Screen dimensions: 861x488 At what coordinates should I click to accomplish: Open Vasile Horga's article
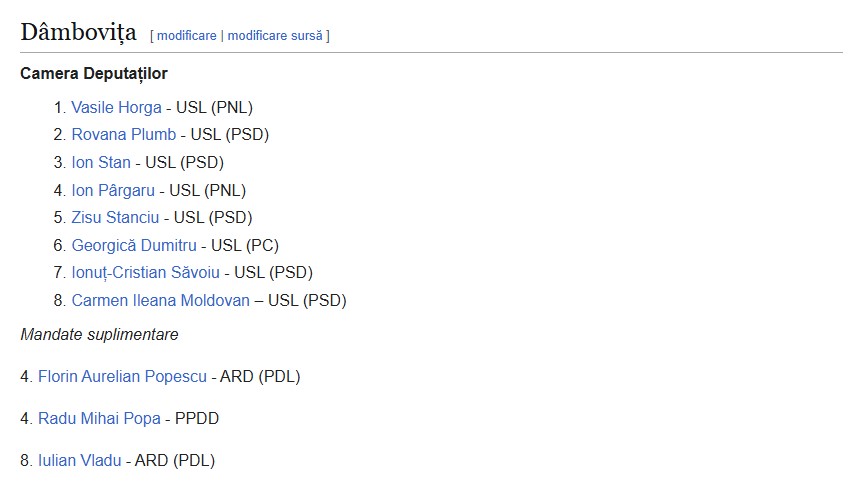[116, 107]
